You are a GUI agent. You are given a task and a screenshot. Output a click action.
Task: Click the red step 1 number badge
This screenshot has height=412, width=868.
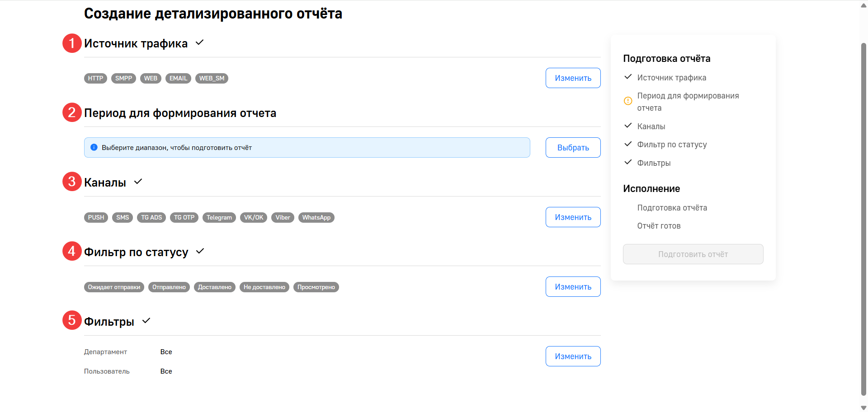[72, 43]
